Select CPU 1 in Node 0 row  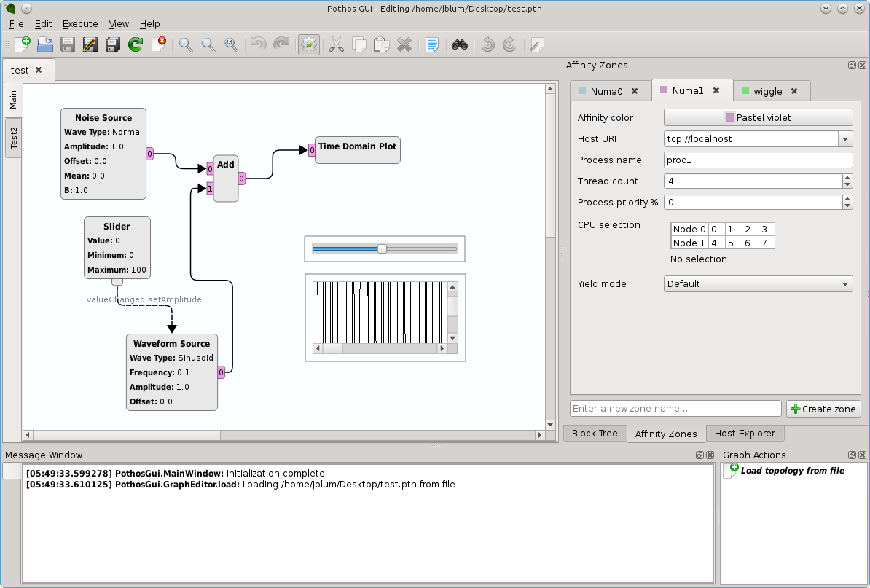point(732,229)
